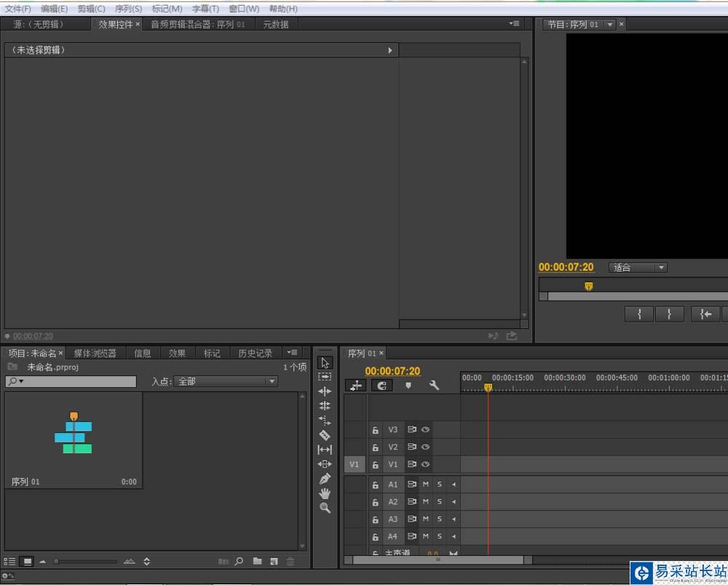Expand the 未选择剪辑 arrow in effect controls

click(390, 50)
